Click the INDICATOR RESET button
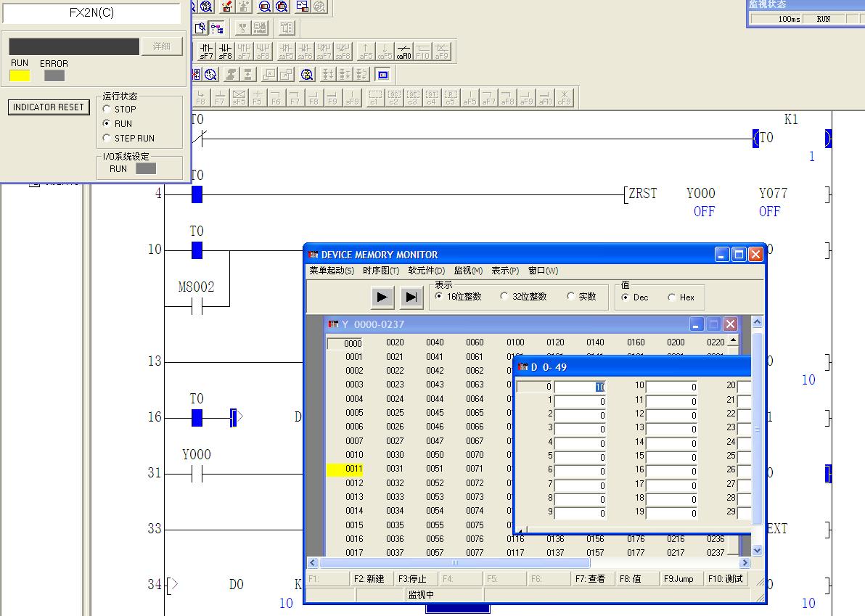The width and height of the screenshot is (865, 616). tap(49, 107)
